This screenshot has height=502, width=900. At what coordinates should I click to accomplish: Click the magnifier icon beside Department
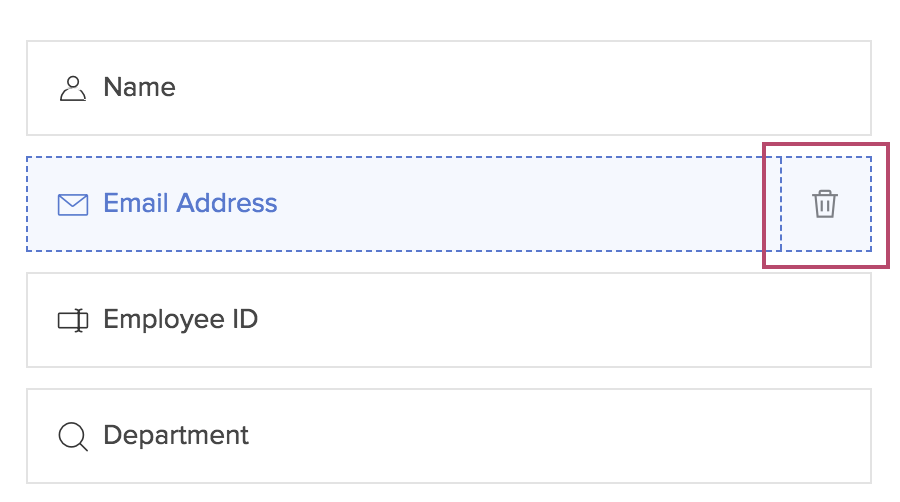click(73, 437)
